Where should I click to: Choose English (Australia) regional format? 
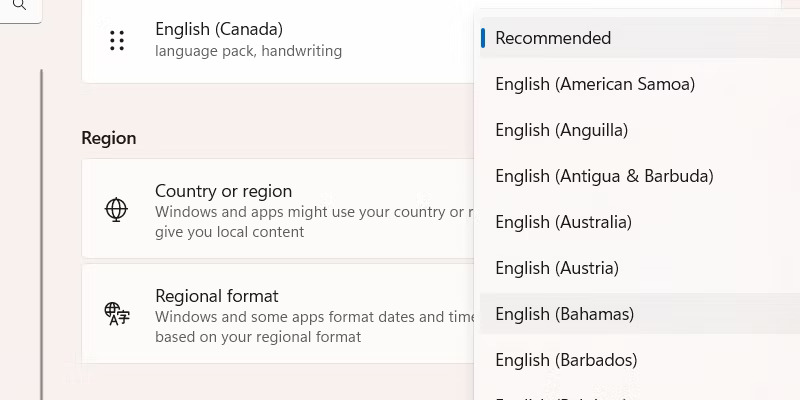pyautogui.click(x=563, y=222)
